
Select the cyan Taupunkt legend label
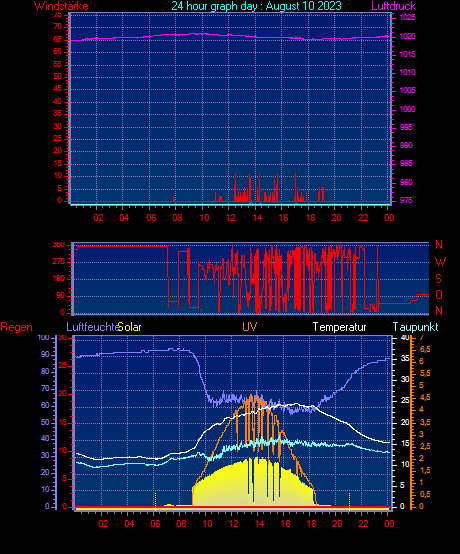(x=415, y=327)
